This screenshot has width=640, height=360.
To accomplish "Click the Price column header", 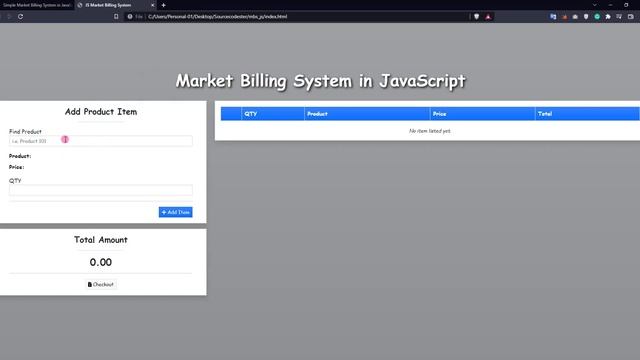I will 482,114.
